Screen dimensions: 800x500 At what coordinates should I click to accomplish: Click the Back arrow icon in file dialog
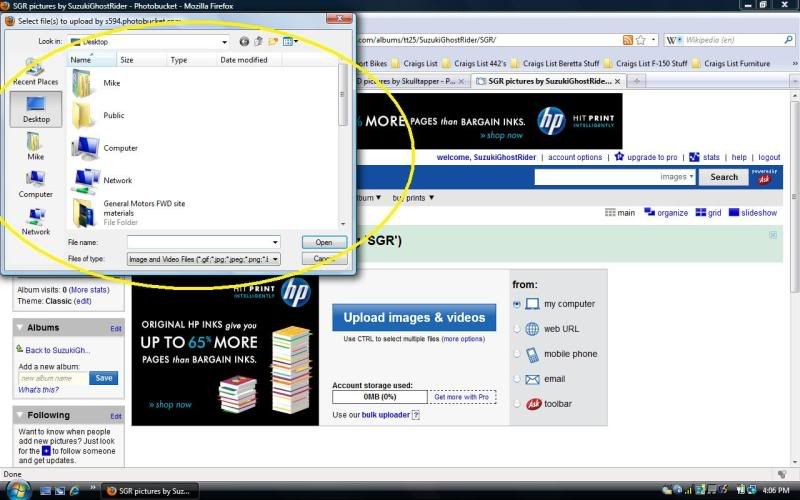click(244, 42)
